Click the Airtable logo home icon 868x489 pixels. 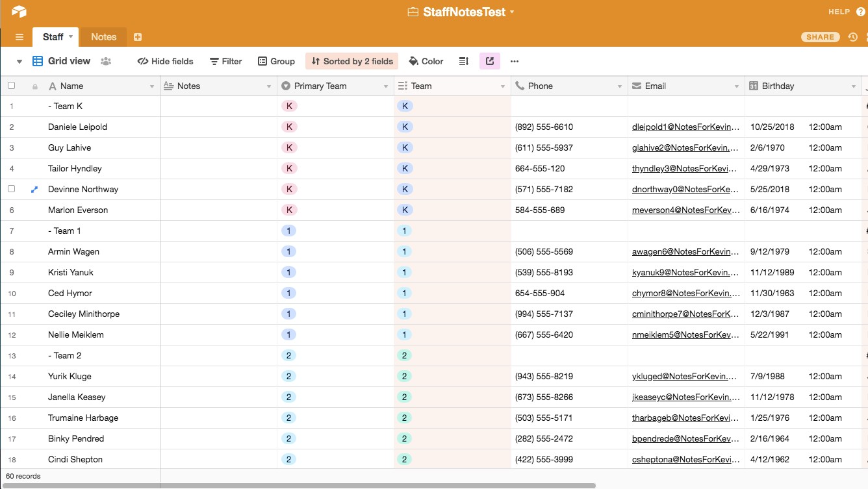19,12
